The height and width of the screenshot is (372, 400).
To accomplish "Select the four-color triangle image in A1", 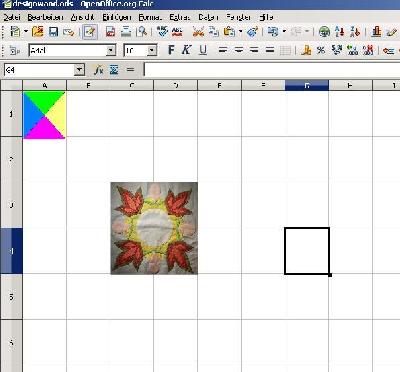I will pyautogui.click(x=44, y=115).
